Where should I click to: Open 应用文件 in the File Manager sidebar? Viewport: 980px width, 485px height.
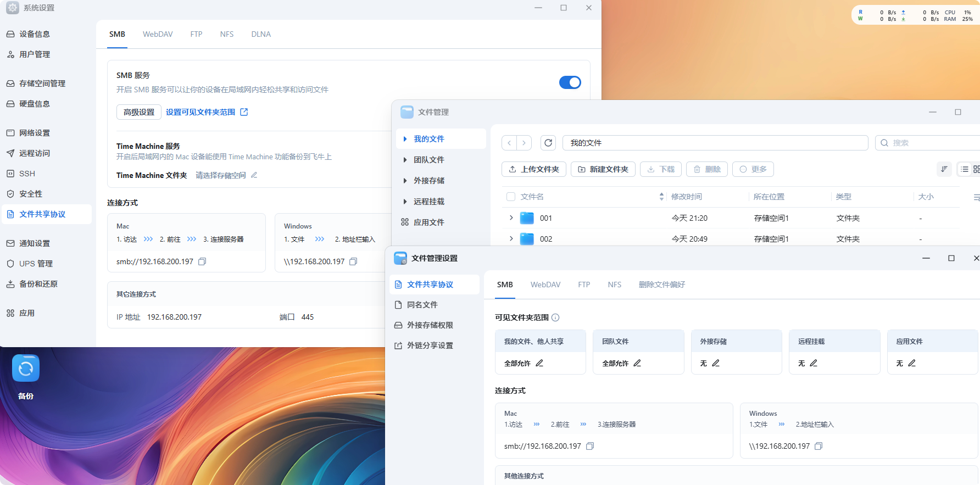click(441, 222)
